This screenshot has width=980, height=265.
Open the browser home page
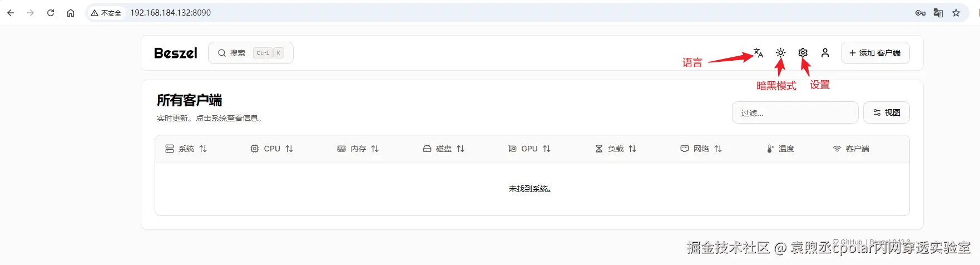tap(71, 13)
